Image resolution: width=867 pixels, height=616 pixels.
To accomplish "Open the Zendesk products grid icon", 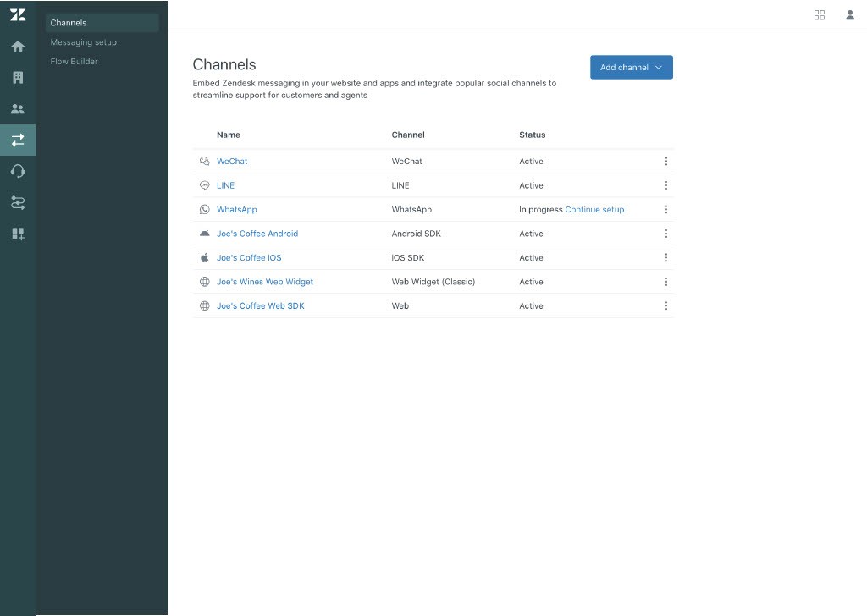I will [x=820, y=15].
